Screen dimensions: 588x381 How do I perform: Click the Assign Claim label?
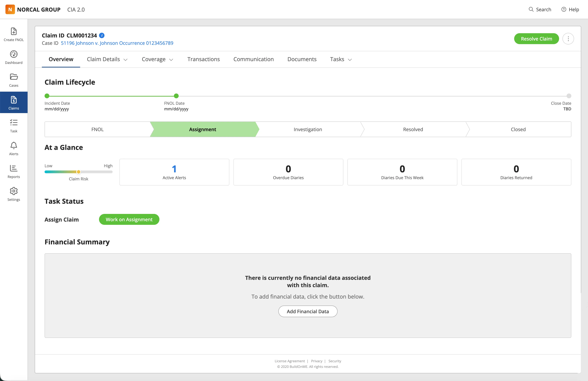coord(62,220)
